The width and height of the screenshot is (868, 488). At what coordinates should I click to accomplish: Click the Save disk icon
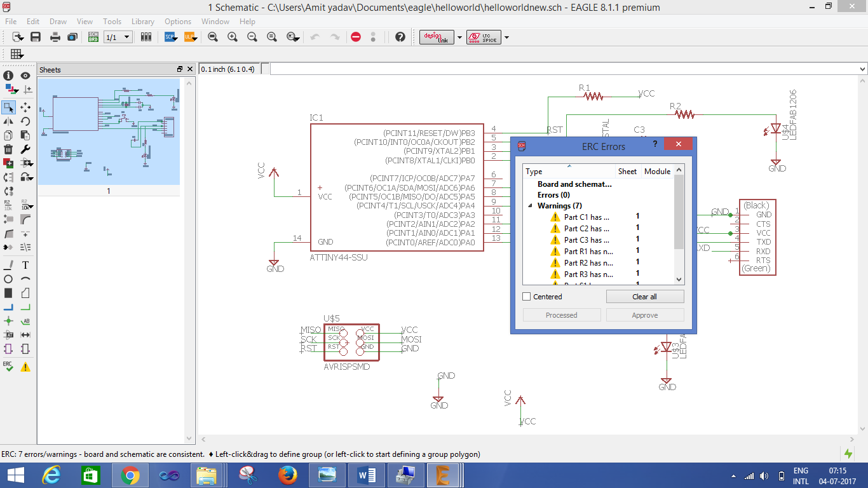tap(36, 37)
